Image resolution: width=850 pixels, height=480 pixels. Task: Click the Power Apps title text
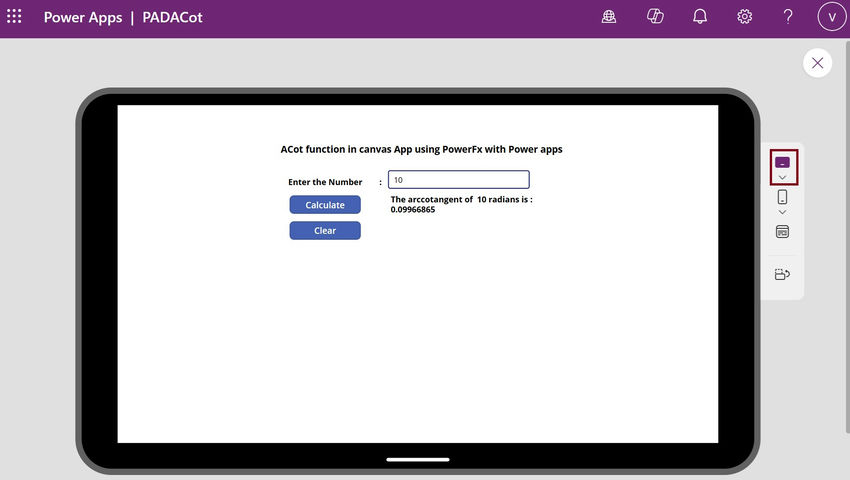pos(83,17)
